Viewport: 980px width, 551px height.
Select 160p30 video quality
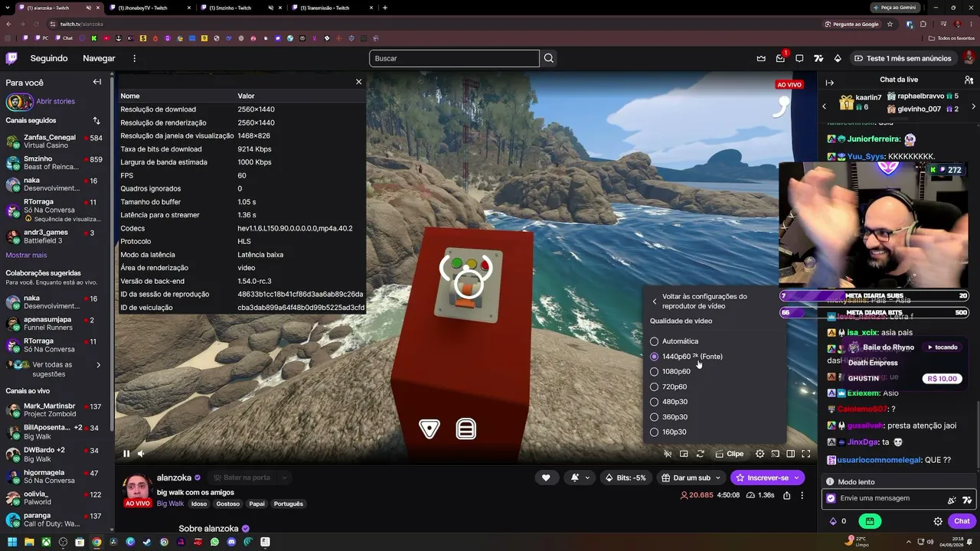668,432
